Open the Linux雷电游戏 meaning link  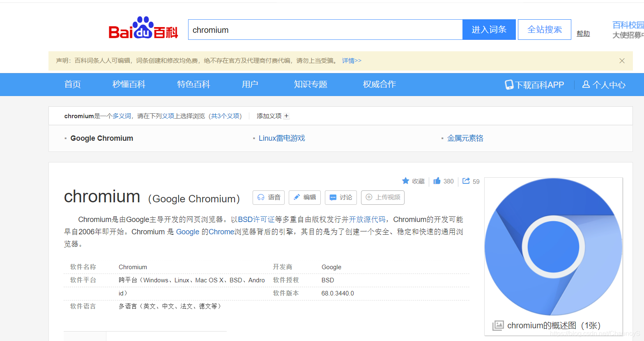coord(282,138)
